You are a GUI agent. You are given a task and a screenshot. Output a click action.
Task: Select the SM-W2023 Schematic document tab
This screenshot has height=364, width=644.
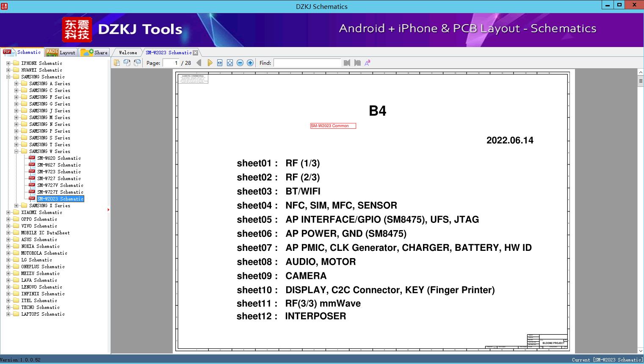[x=169, y=53]
